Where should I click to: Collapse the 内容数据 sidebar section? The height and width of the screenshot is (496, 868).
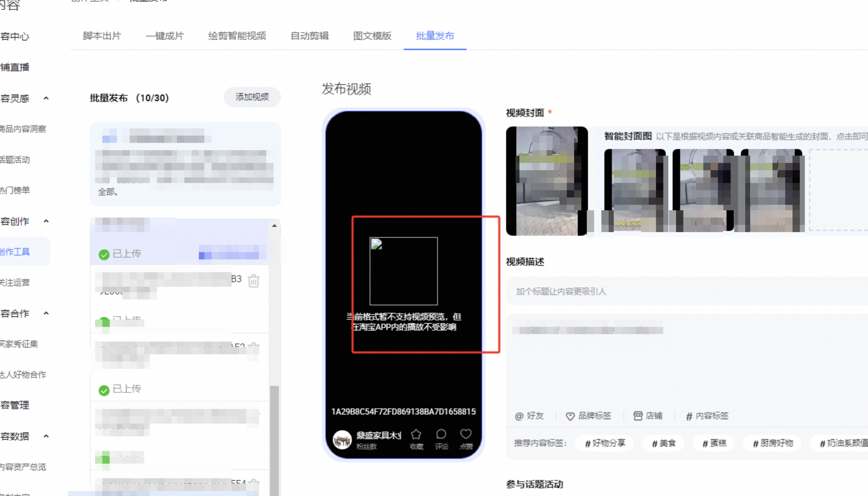46,436
